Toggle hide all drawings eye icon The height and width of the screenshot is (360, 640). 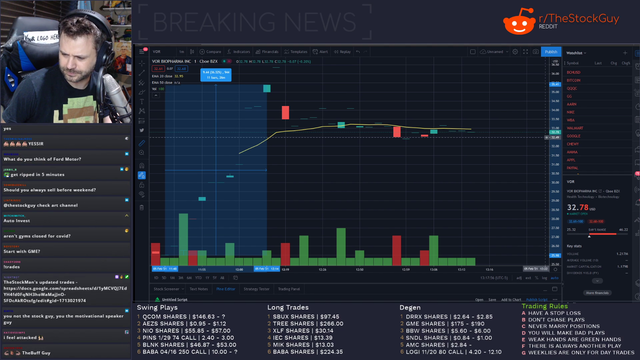tap(142, 195)
